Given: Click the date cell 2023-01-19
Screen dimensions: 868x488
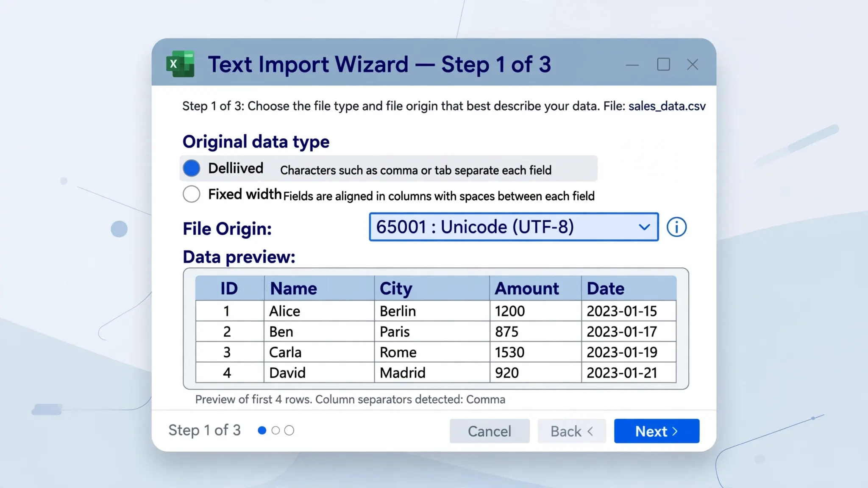Looking at the screenshot, I should 629,352.
